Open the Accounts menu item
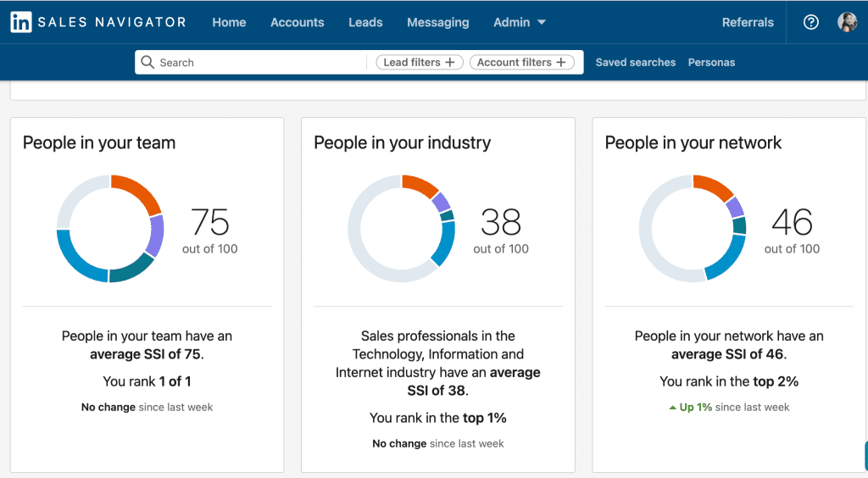 [298, 23]
